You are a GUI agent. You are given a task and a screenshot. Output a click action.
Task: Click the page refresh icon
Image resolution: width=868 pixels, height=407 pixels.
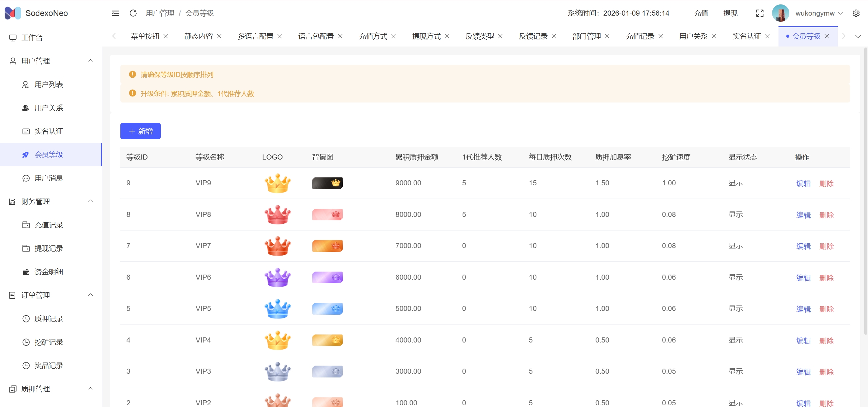click(133, 13)
